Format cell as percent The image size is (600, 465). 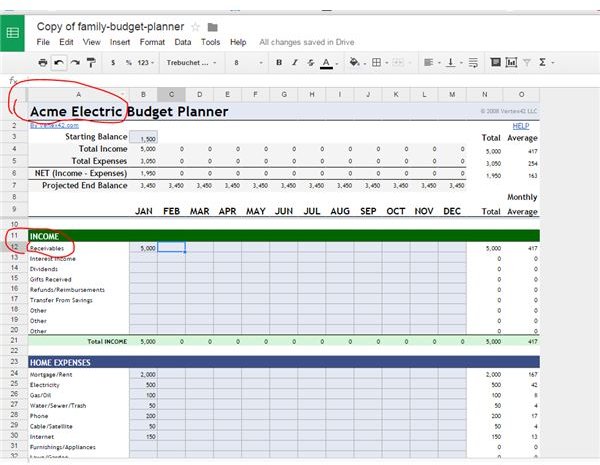click(129, 62)
